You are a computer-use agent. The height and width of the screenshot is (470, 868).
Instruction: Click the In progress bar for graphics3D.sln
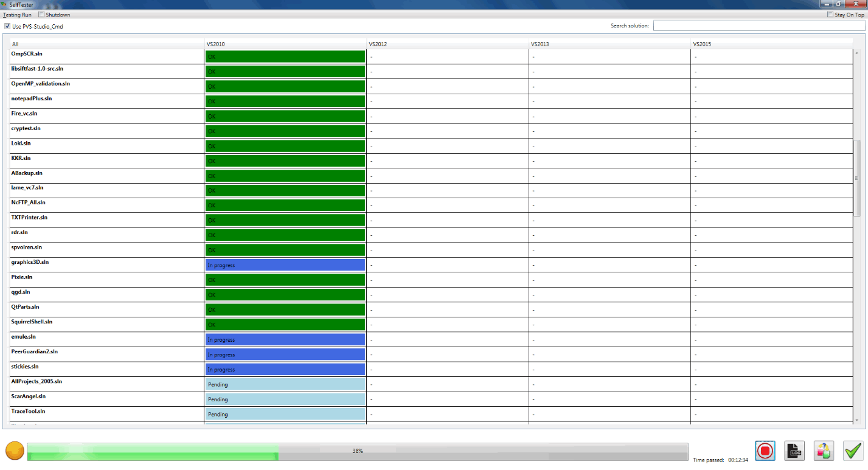pyautogui.click(x=285, y=265)
